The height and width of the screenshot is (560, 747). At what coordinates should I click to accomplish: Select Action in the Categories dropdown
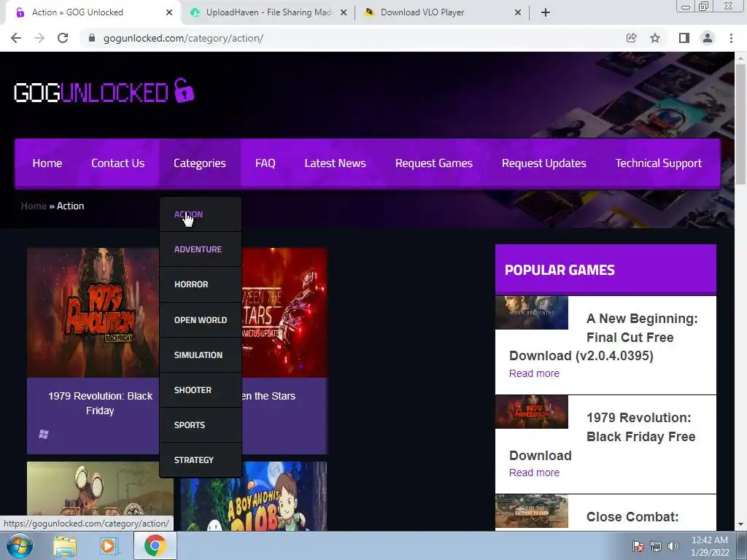pyautogui.click(x=201, y=214)
